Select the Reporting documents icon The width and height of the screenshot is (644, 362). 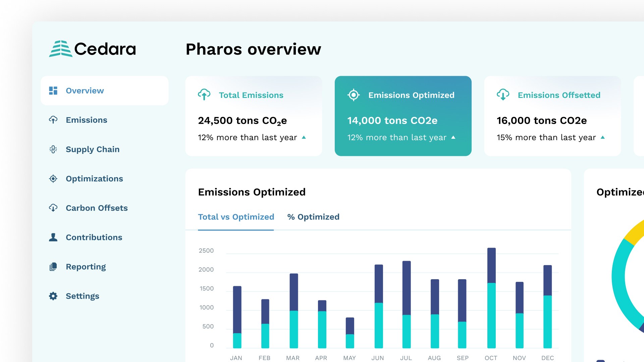point(53,266)
